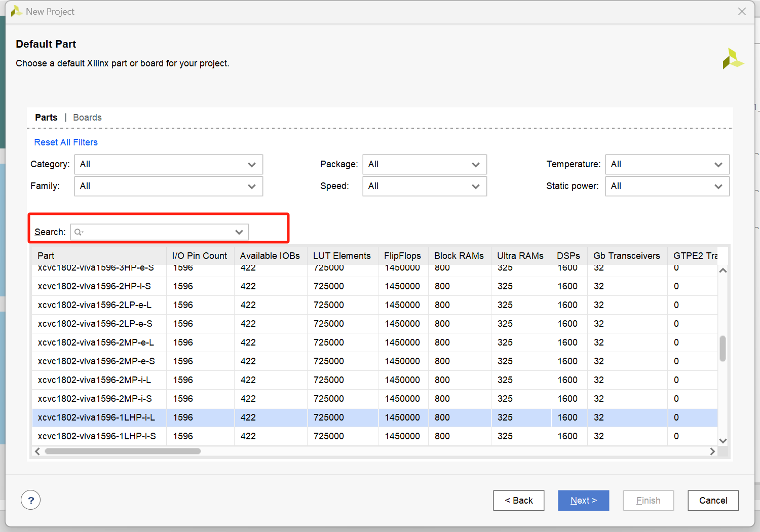Viewport: 760px width, 532px height.
Task: Sort by the LUT Elements column header
Action: pos(343,256)
